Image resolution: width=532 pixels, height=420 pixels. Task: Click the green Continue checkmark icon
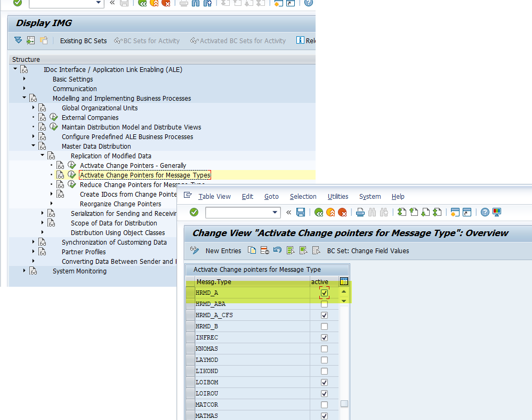(x=194, y=212)
